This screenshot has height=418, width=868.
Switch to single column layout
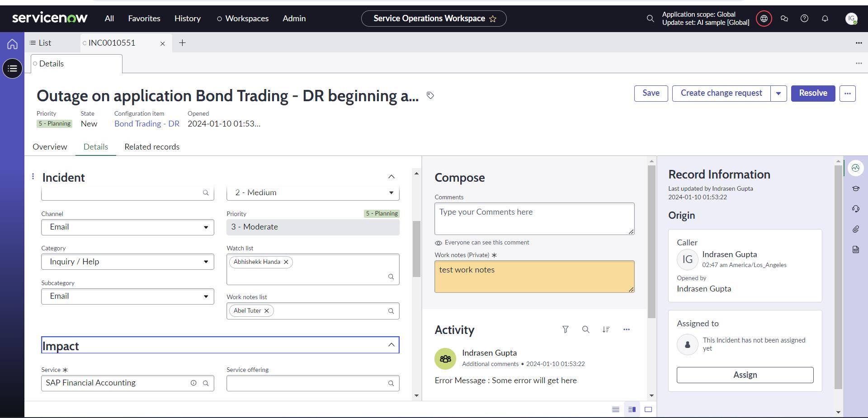(x=615, y=409)
